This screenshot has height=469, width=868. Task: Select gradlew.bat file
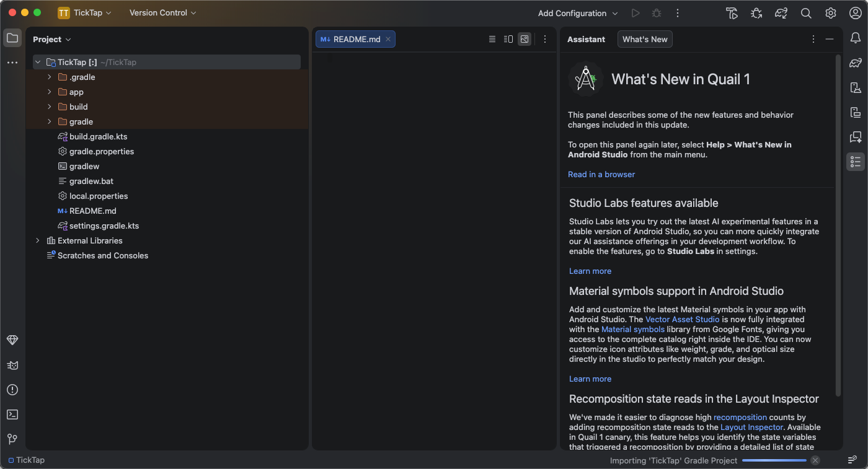click(91, 181)
